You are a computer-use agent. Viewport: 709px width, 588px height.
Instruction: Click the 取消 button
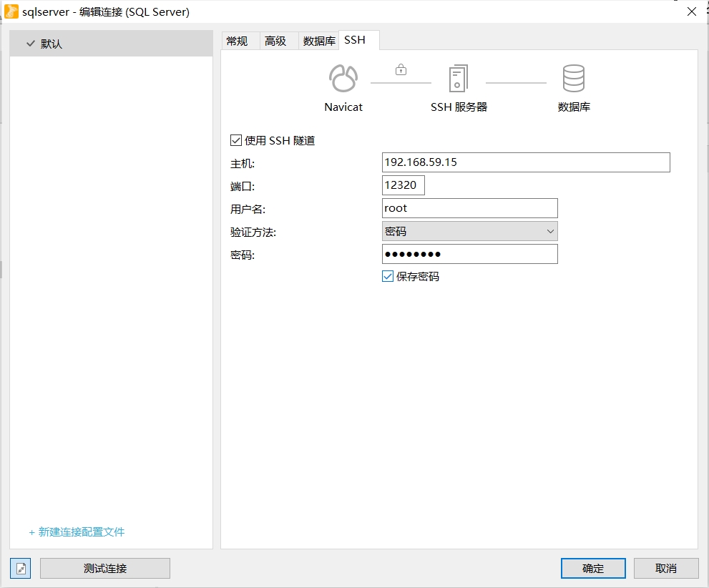coord(666,568)
